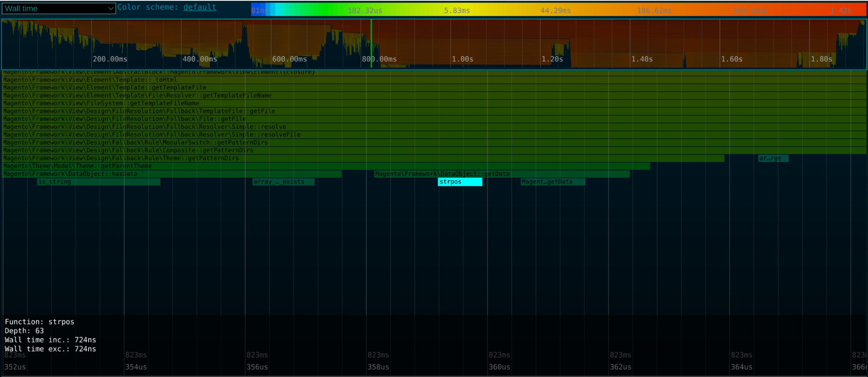
Task: Click the 200.00ms mark in overview timeline
Action: coord(110,59)
